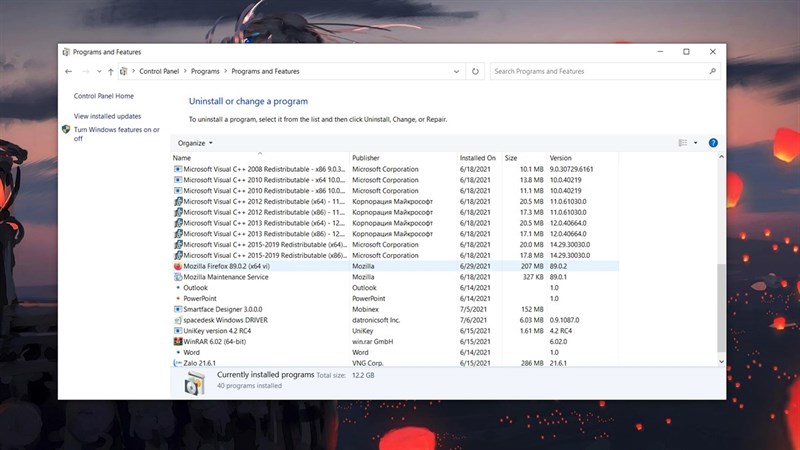Click the shield icon beside Windows features
This screenshot has width=800, height=450.
click(66, 130)
